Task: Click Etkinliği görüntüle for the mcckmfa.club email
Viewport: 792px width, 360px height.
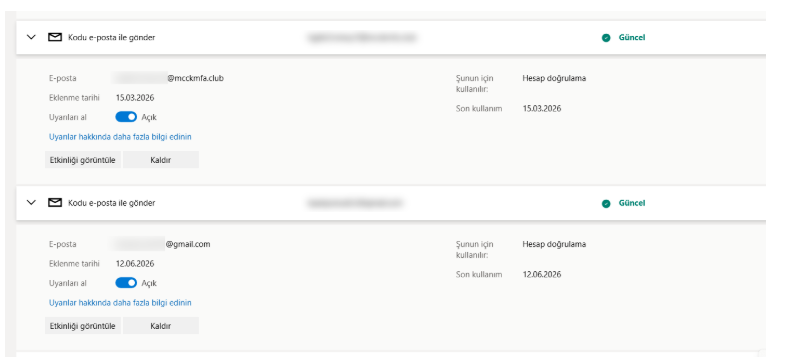Action: click(83, 160)
